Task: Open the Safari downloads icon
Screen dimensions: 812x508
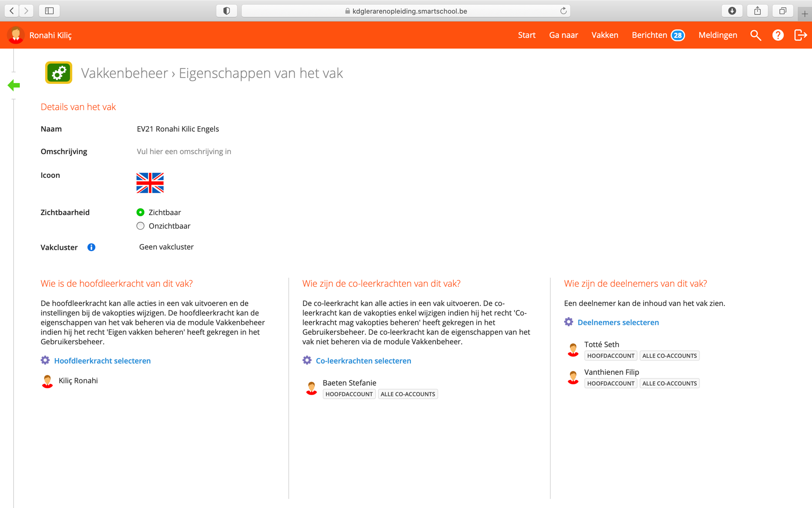Action: point(732,11)
